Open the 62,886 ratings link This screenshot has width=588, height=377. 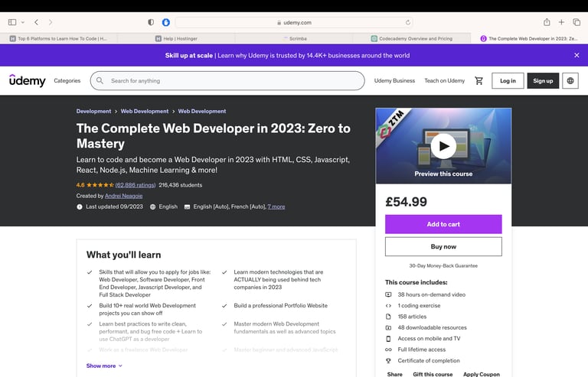tap(136, 185)
